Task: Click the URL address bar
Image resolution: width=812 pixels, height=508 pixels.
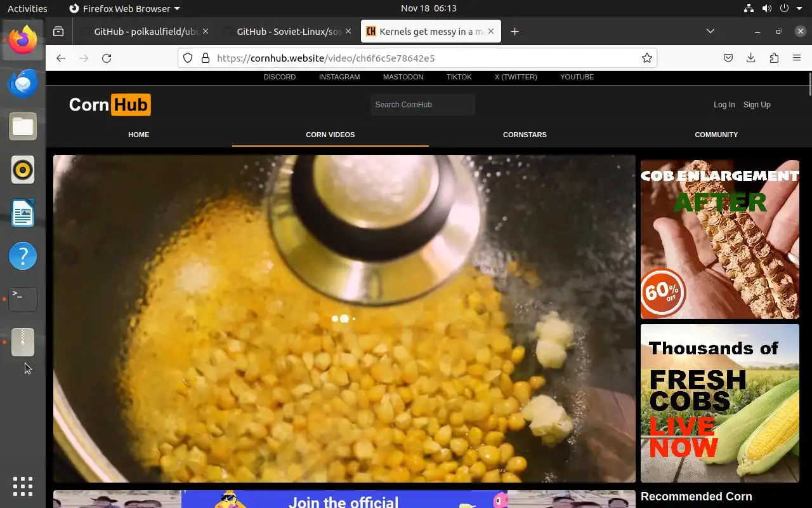Action: (x=417, y=58)
